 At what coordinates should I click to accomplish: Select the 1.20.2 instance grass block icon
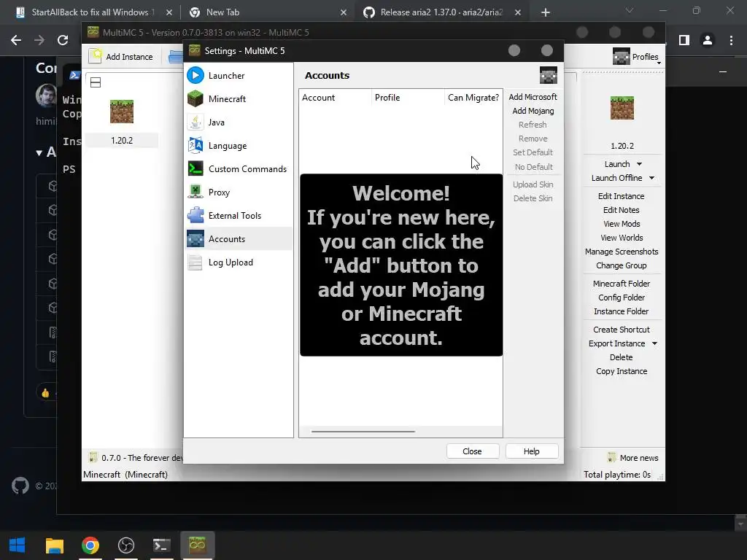[122, 112]
